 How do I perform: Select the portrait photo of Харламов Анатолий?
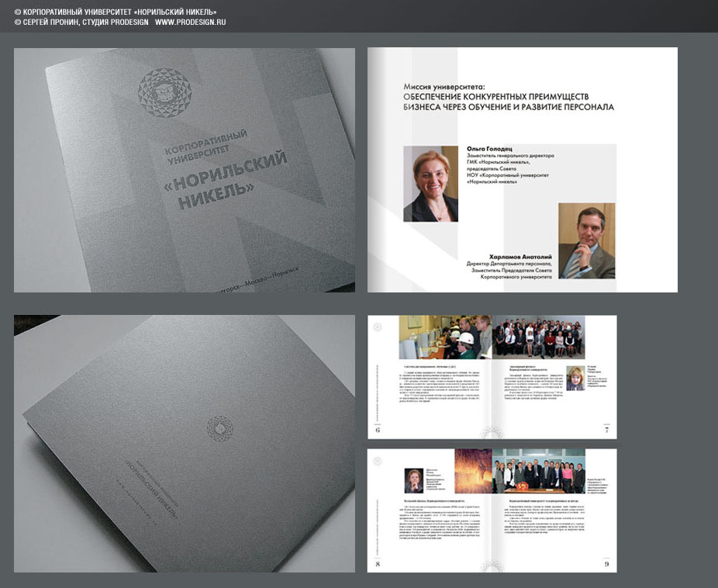click(x=587, y=241)
